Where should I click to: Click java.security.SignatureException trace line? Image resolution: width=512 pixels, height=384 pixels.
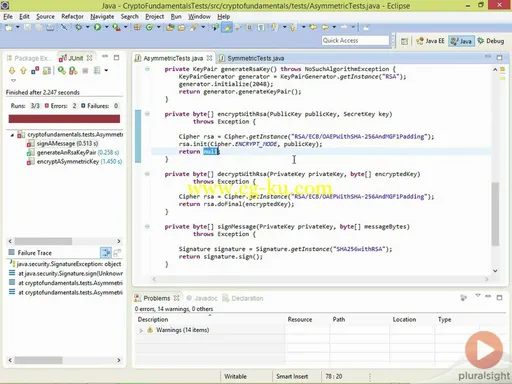point(66,264)
